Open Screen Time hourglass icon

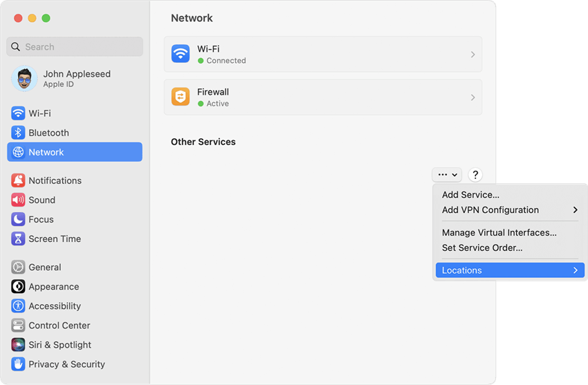[x=18, y=238]
